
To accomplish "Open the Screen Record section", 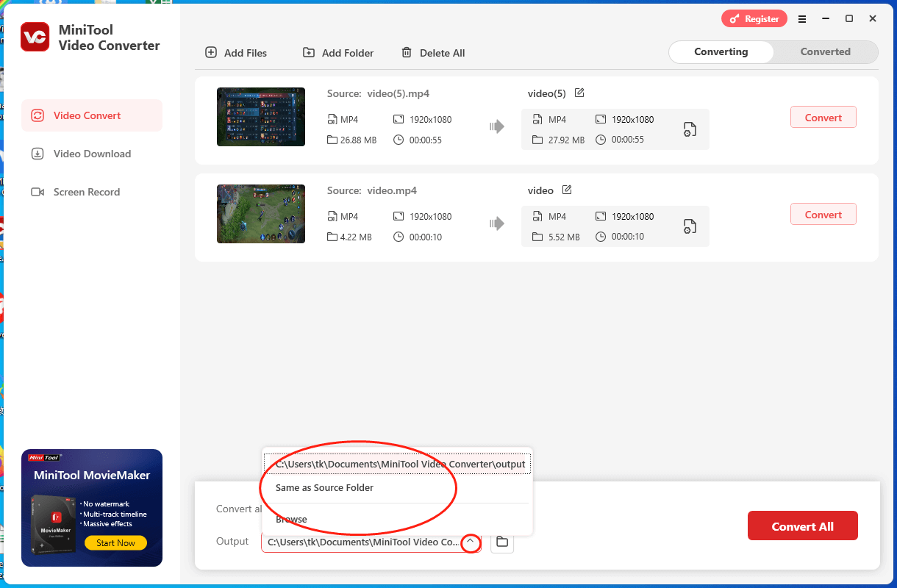I will click(x=92, y=192).
